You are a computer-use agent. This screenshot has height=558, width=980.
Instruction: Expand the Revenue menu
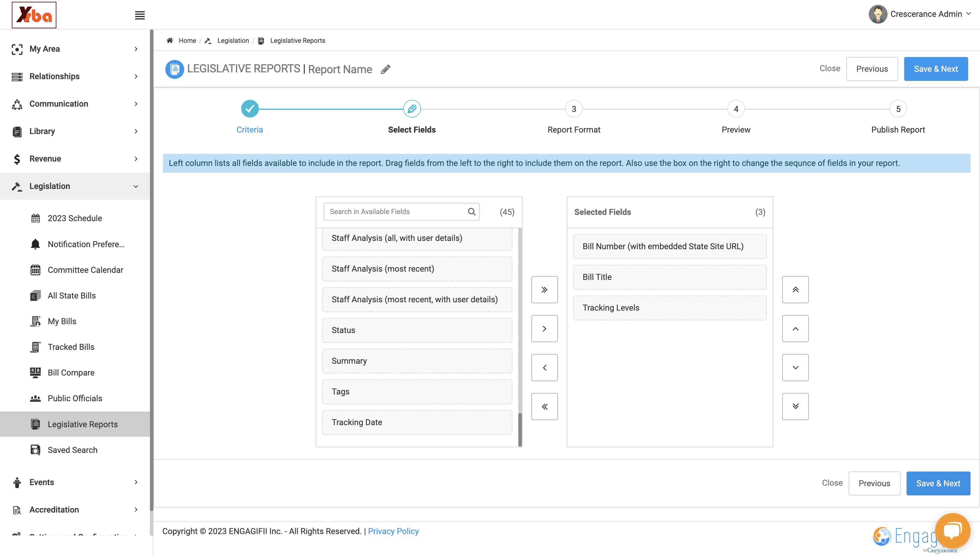[75, 159]
